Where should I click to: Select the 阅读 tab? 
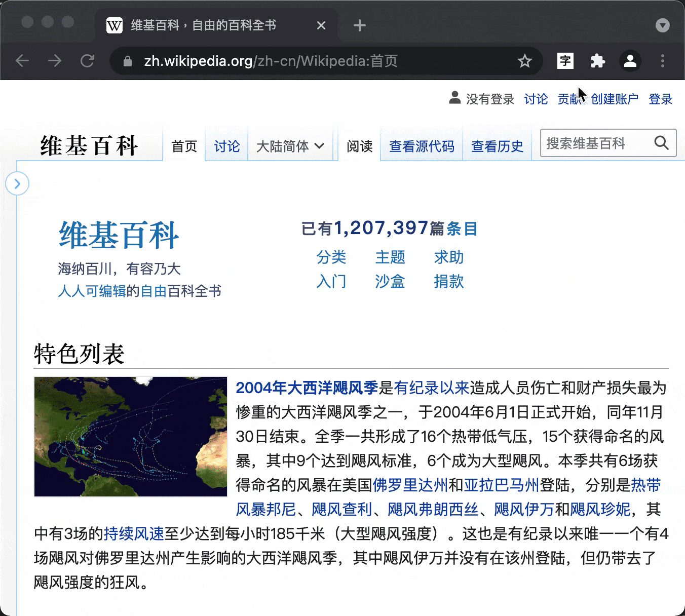pyautogui.click(x=359, y=146)
